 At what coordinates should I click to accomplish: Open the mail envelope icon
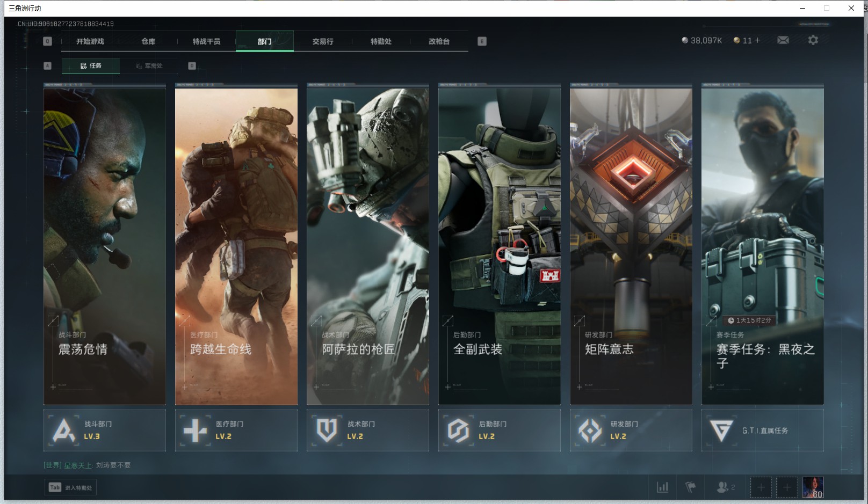coord(783,40)
